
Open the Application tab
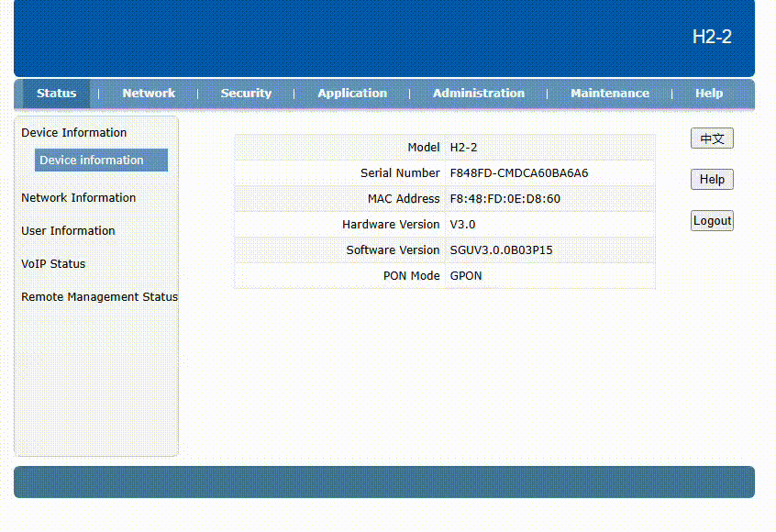[352, 94]
